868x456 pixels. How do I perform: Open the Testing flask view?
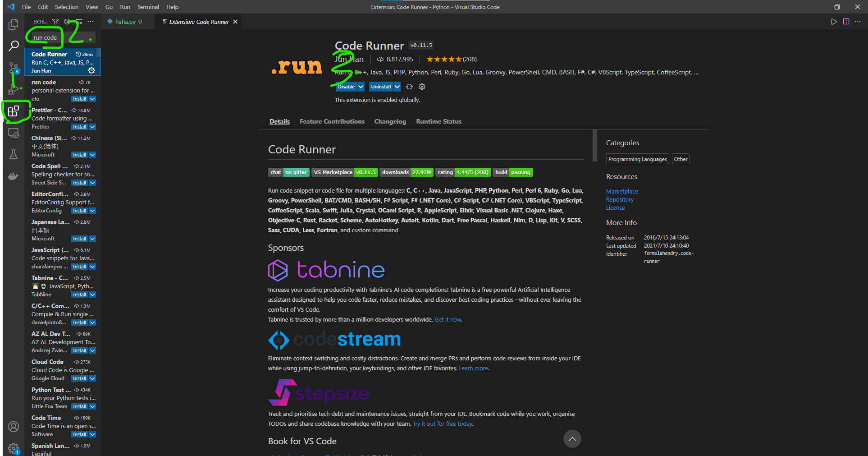click(x=14, y=154)
